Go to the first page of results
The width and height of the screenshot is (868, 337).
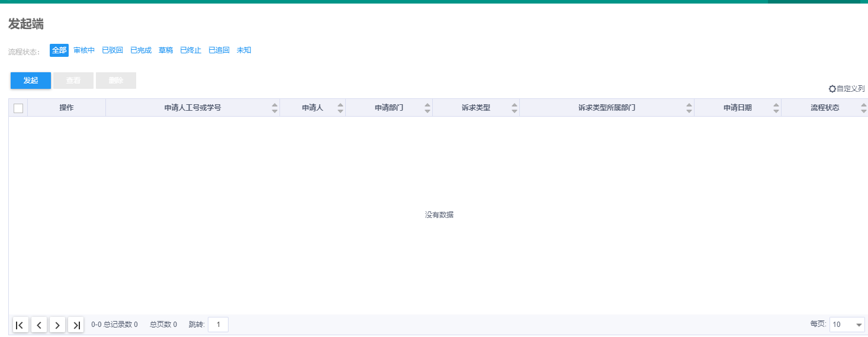click(20, 325)
